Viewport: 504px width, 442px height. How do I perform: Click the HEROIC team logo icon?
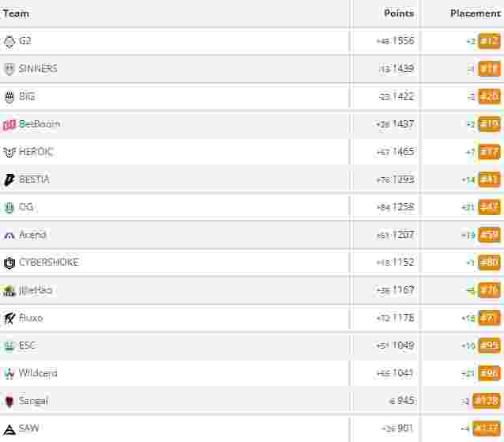coord(9,152)
